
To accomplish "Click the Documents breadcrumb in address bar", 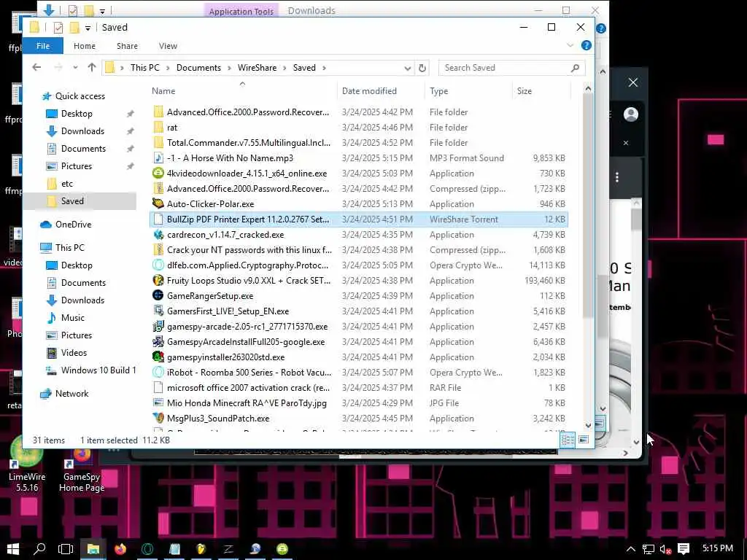I will click(198, 68).
